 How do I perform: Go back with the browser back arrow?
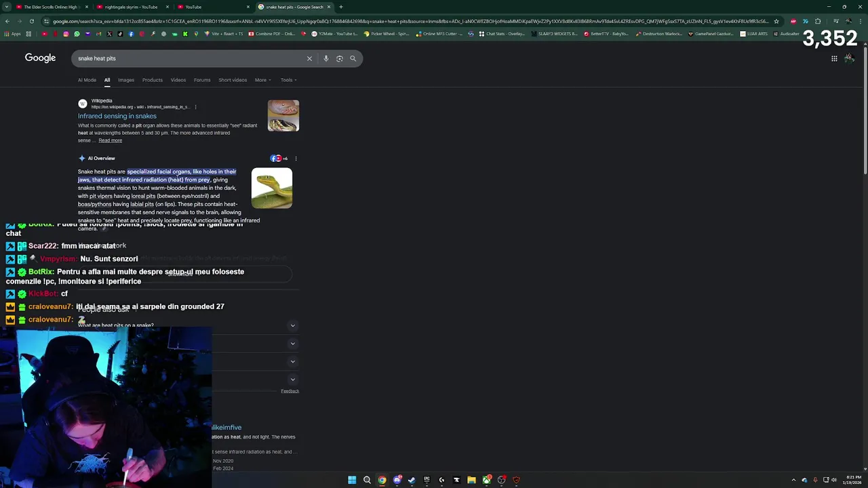7,21
